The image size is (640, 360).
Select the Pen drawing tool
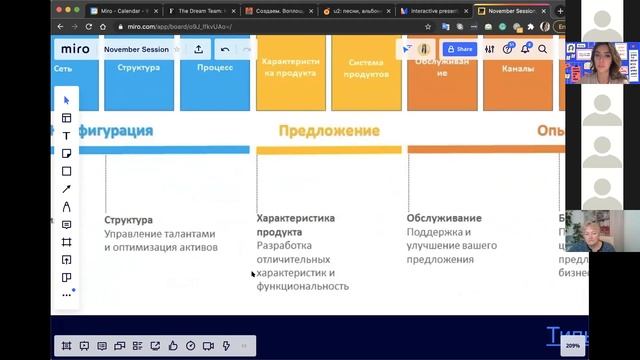(x=67, y=207)
